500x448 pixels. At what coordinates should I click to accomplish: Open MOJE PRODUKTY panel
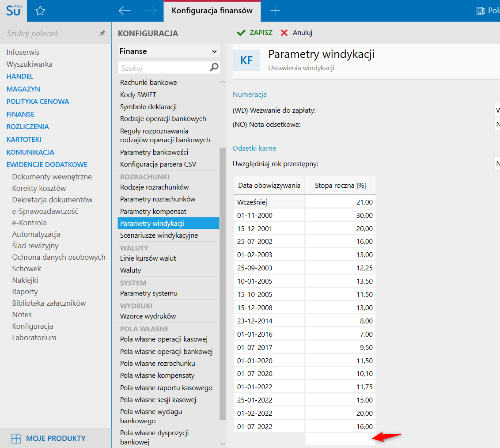56,438
